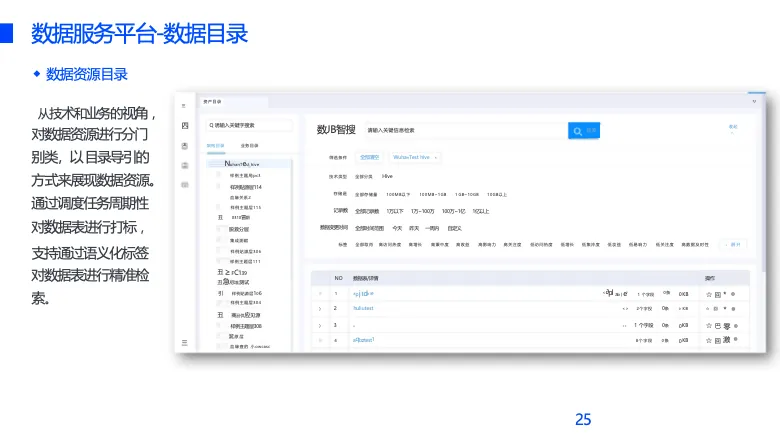Choose the 10GB以上 storage filter
This screenshot has width=780, height=439.
pyautogui.click(x=496, y=194)
